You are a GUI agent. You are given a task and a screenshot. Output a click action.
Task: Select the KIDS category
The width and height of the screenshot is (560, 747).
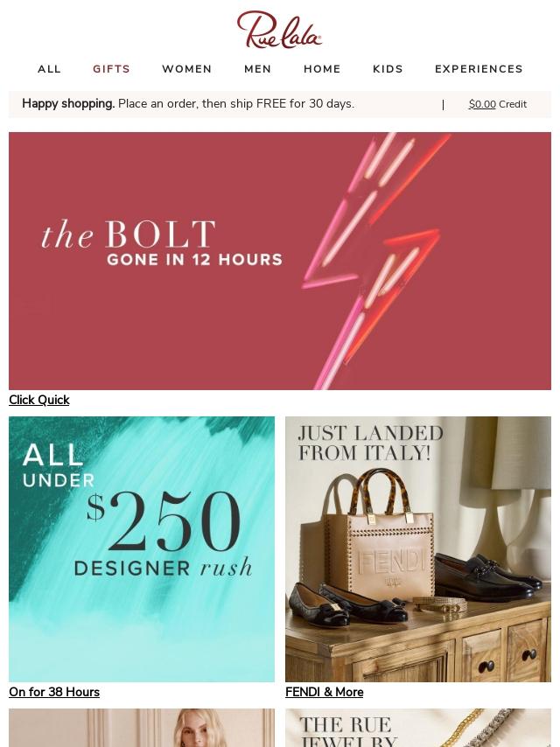pyautogui.click(x=388, y=69)
